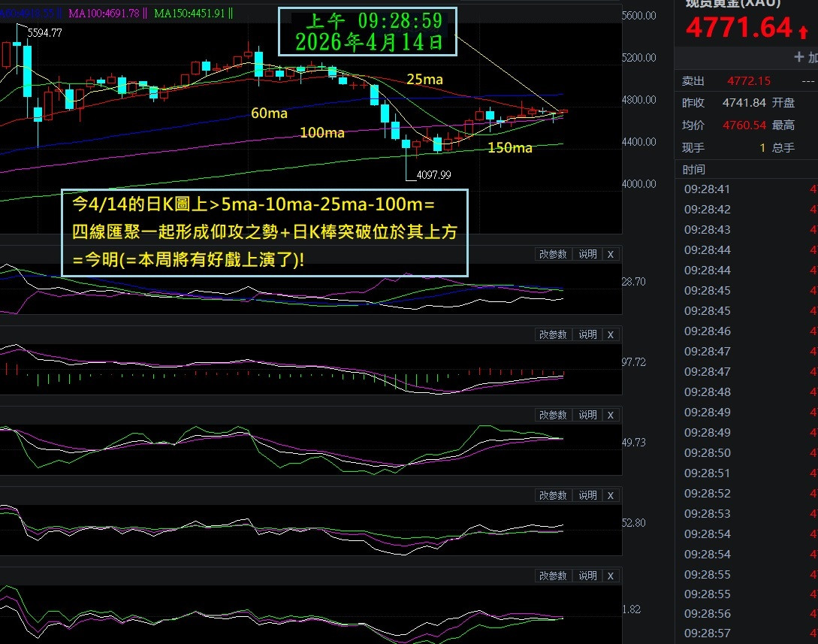Click the 4097.99 low price marker on chart
The image size is (818, 644).
pyautogui.click(x=433, y=175)
